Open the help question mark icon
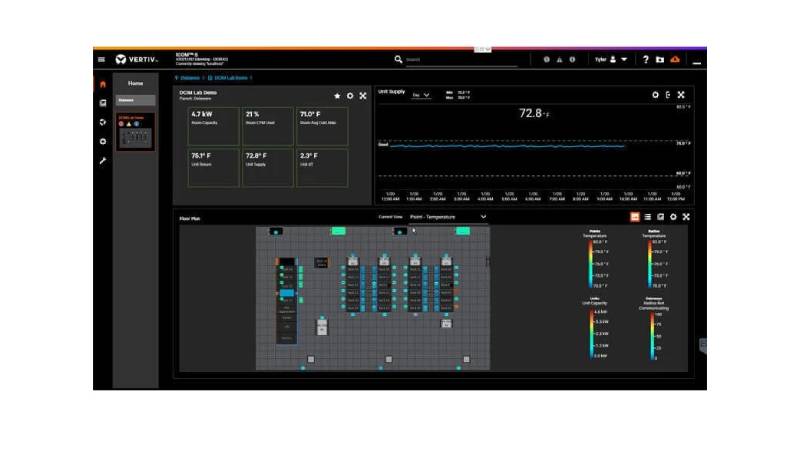 coord(645,60)
